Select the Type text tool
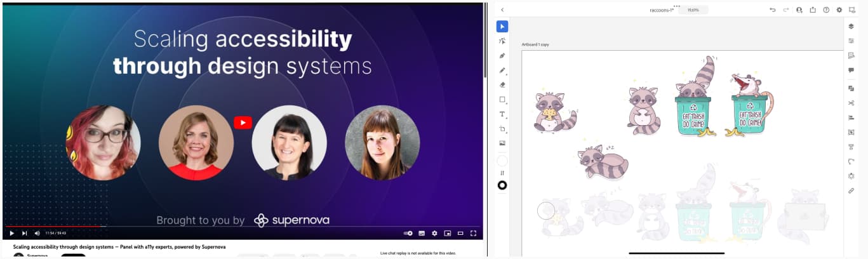Viewport: 868px width, 259px height. [502, 114]
